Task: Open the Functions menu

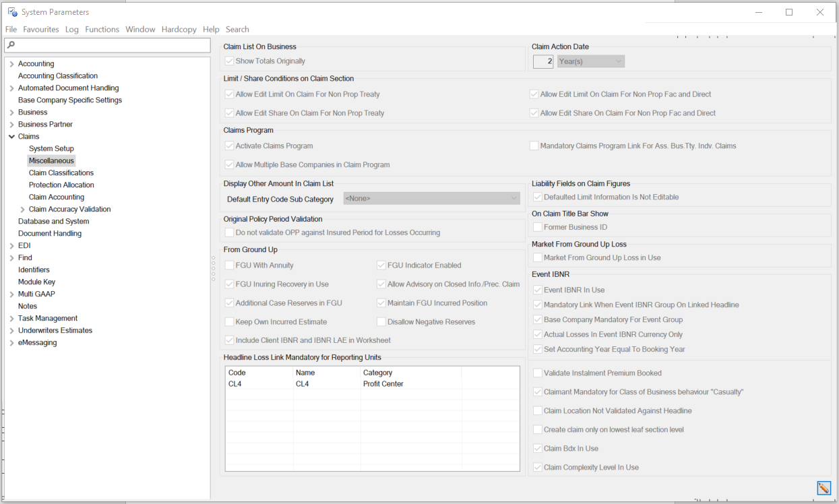Action: (x=102, y=29)
